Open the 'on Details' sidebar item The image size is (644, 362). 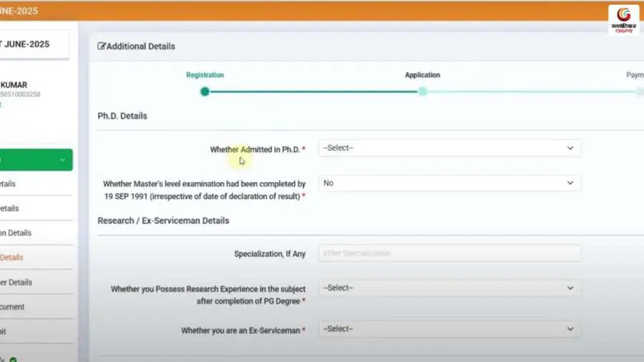click(x=16, y=233)
